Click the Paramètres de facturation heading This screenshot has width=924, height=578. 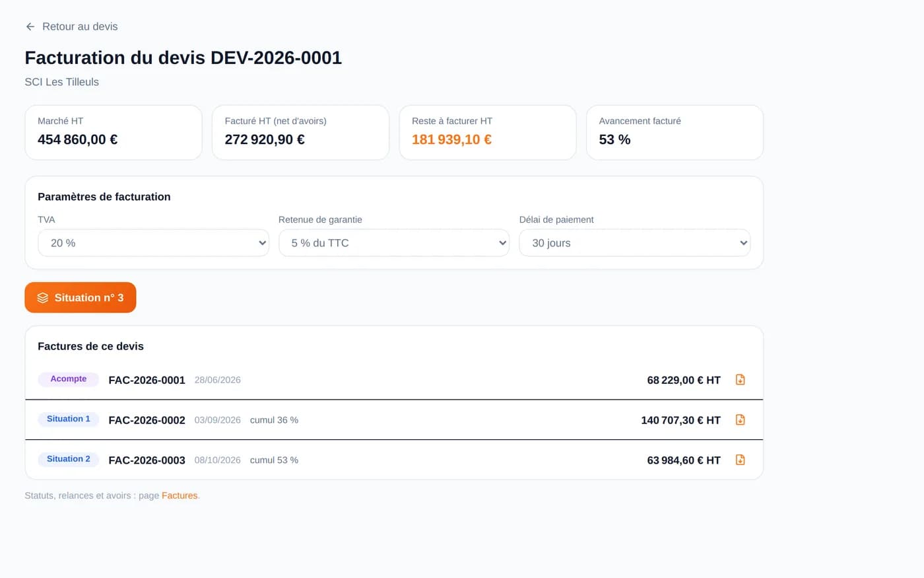104,197
